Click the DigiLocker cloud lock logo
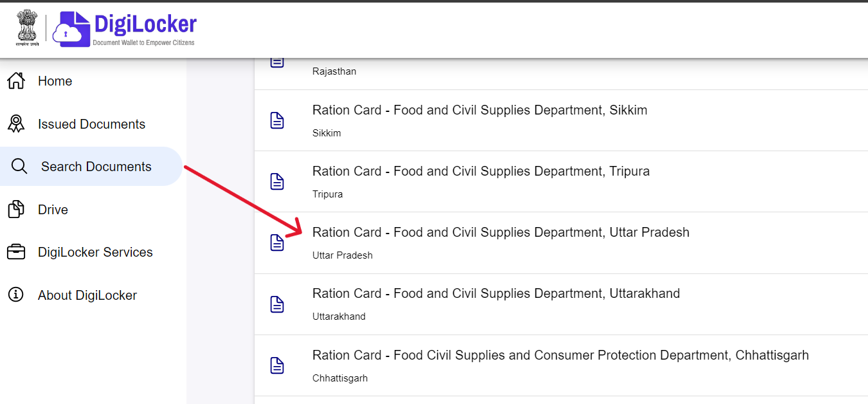The image size is (868, 404). (71, 28)
